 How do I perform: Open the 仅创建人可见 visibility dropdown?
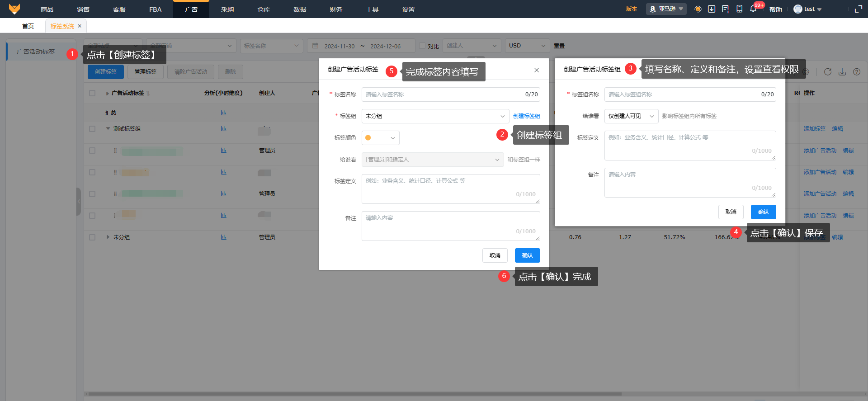[632, 116]
